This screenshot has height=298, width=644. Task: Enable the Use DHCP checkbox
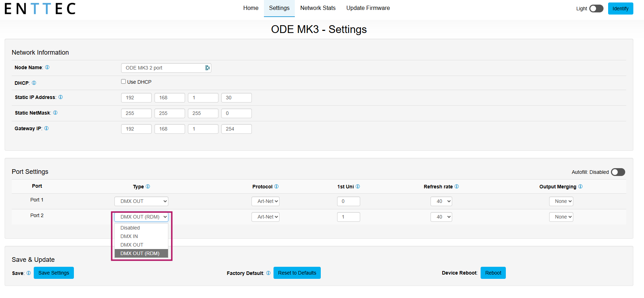123,82
